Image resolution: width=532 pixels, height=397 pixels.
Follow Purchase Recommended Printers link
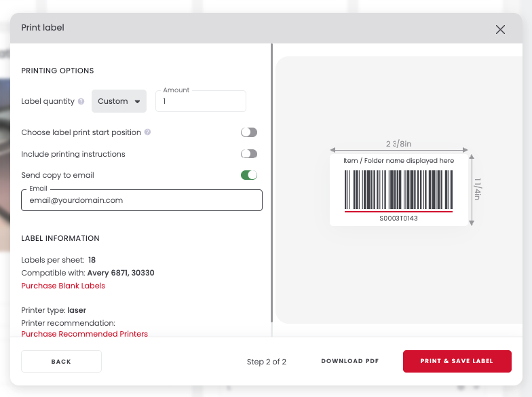84,333
